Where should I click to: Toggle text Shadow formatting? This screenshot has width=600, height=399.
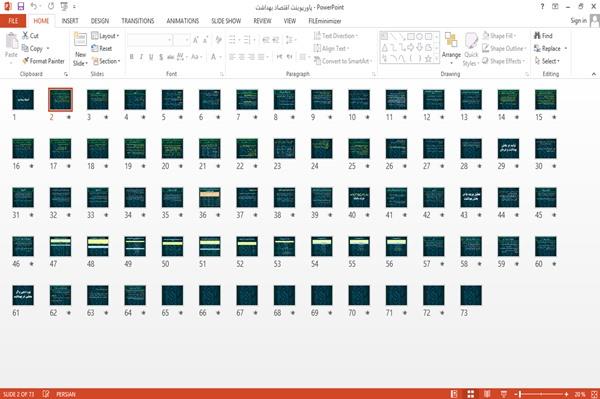pos(161,57)
